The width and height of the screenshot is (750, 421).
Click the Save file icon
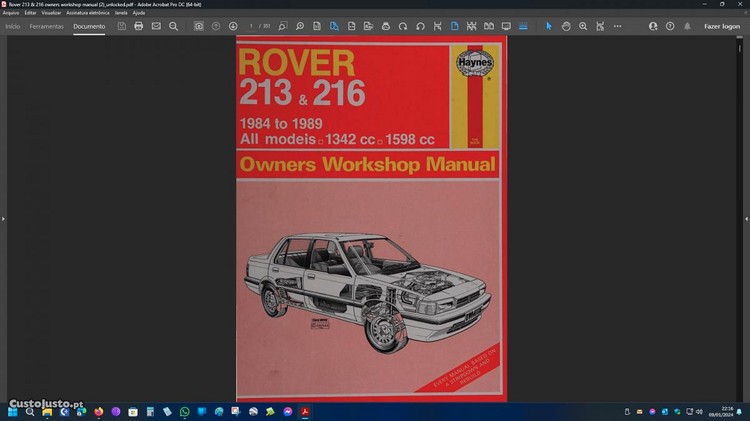click(x=122, y=26)
